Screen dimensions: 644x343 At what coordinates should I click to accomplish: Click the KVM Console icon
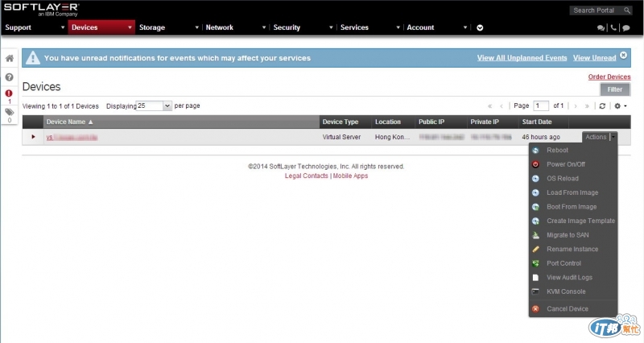(535, 291)
